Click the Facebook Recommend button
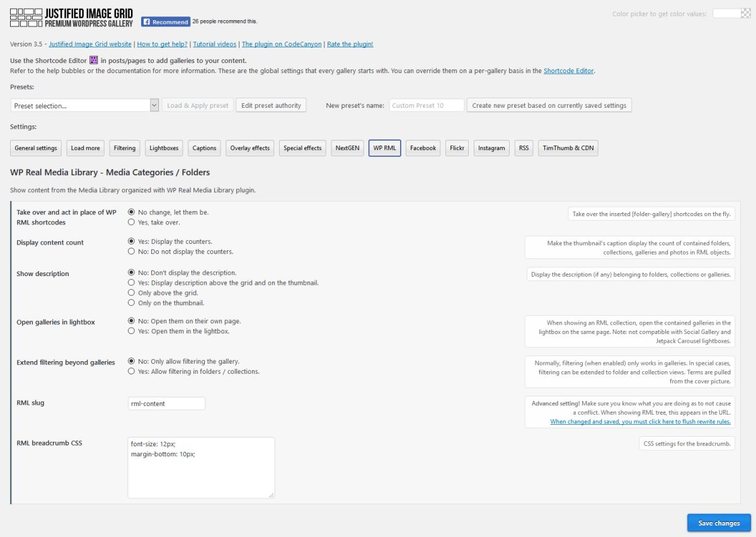756x537 pixels. coord(166,21)
